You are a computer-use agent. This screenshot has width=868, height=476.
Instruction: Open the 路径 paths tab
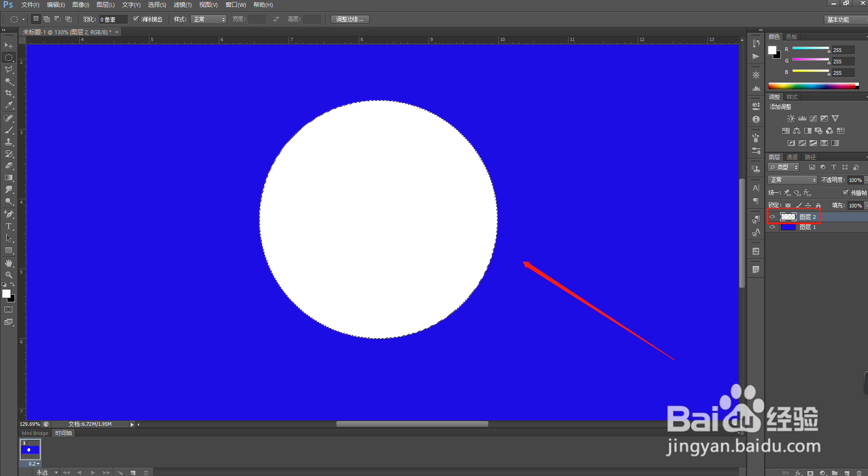click(810, 157)
